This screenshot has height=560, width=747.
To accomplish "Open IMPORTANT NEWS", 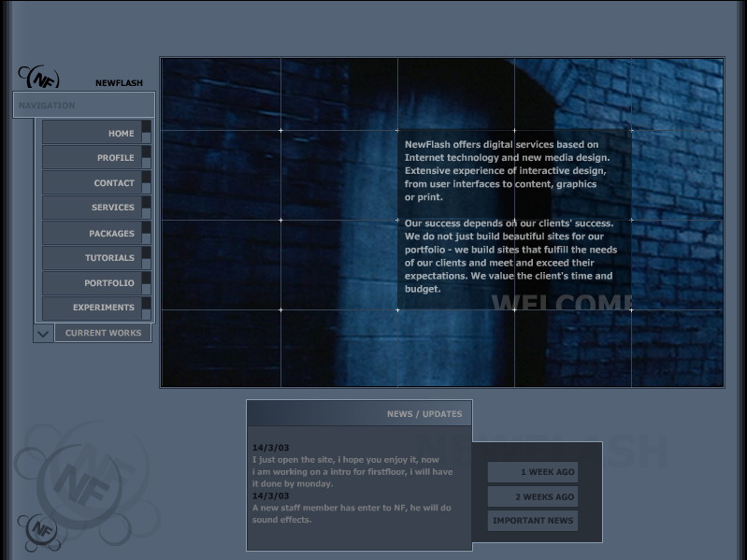I will (533, 521).
